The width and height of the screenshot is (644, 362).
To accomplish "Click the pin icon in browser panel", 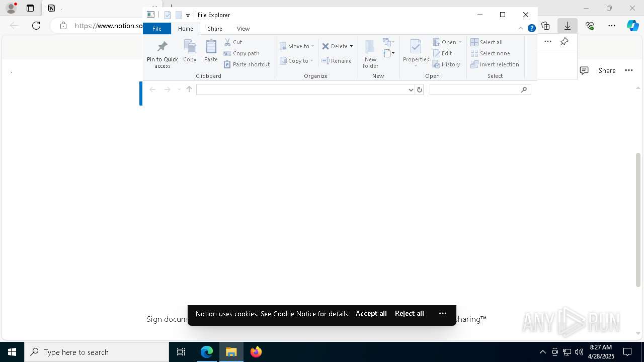I will (x=565, y=42).
